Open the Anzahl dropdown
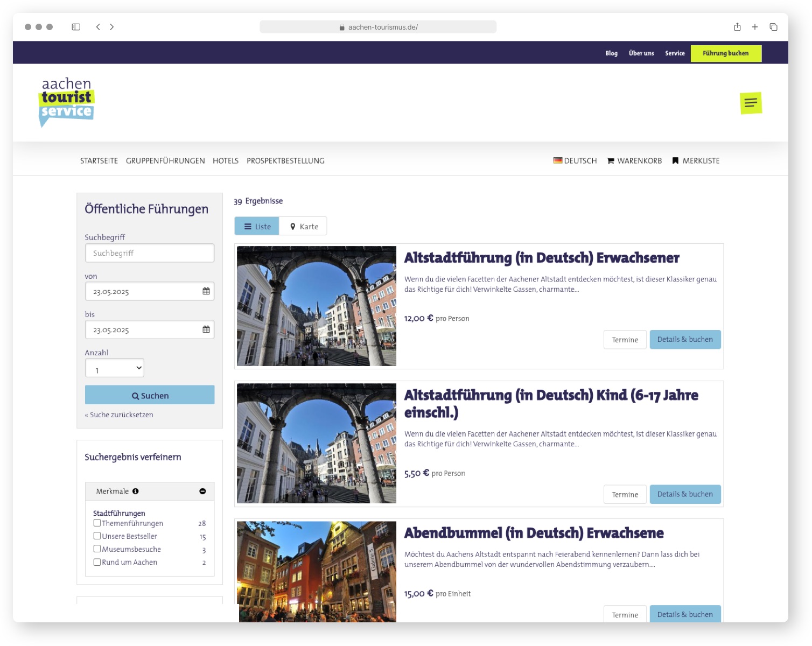Image resolution: width=812 pixels, height=646 pixels. [x=115, y=368]
